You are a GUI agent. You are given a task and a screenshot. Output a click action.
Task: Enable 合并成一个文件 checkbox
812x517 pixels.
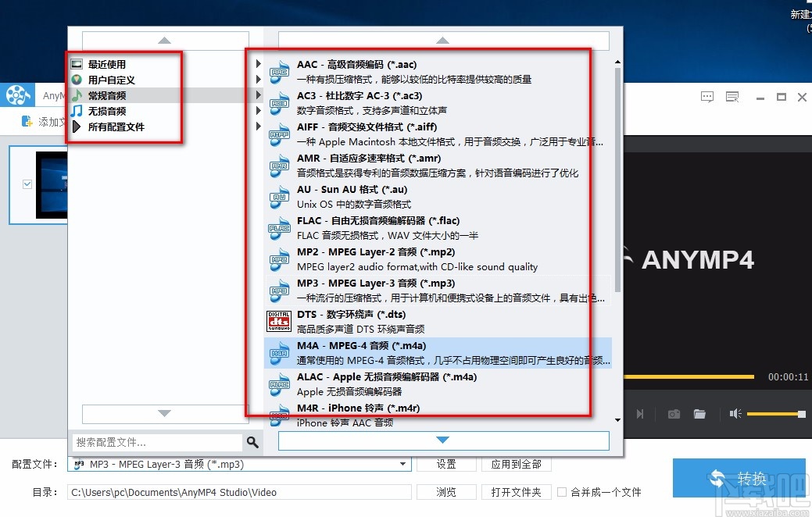point(560,491)
